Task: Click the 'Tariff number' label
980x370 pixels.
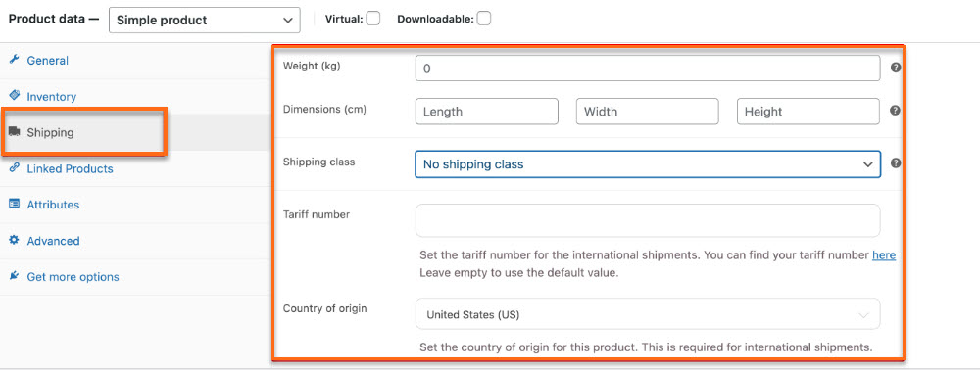Action: click(x=317, y=214)
